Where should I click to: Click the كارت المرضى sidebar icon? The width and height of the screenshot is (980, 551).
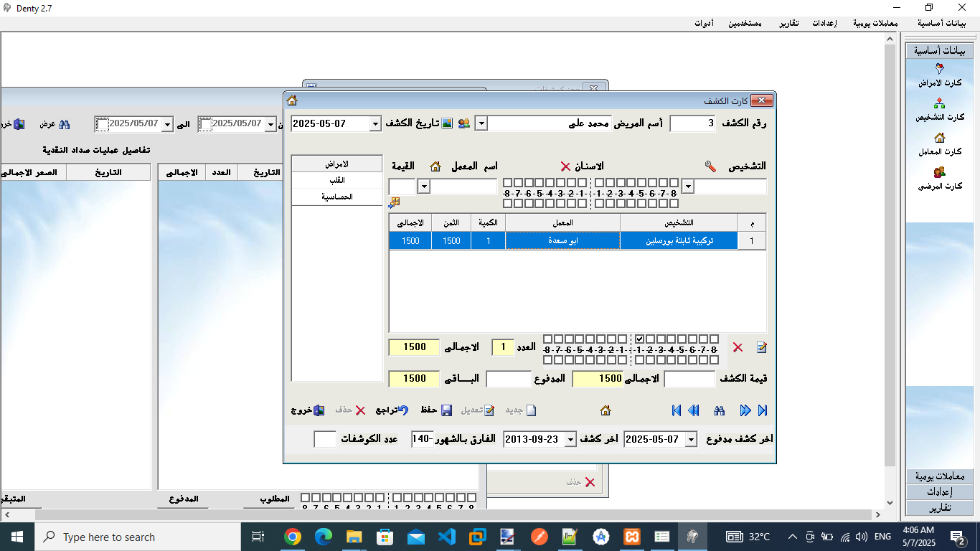click(939, 172)
